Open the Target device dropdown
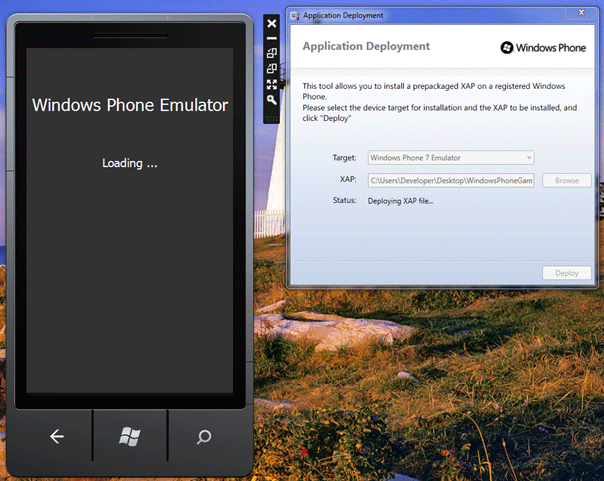The height and width of the screenshot is (481, 604). 451,158
